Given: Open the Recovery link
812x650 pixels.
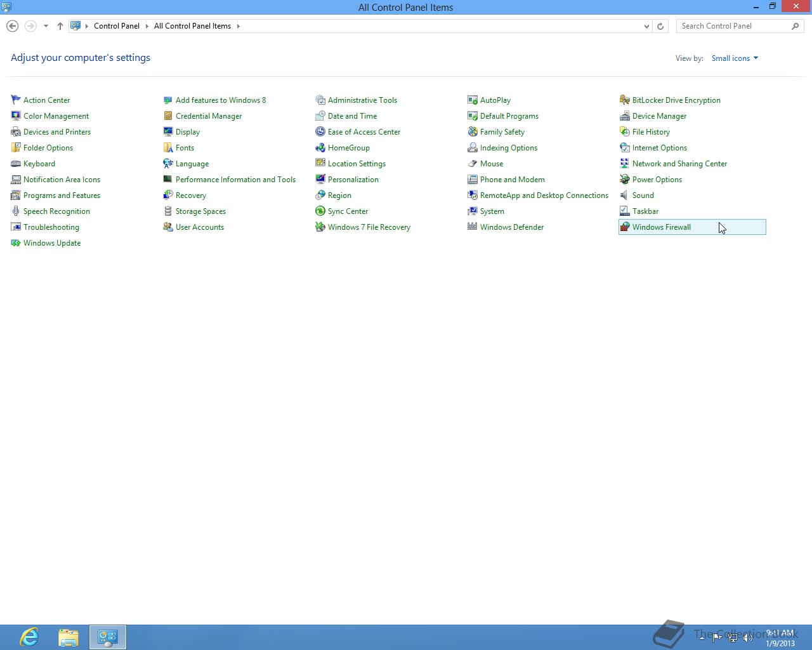Looking at the screenshot, I should click(x=191, y=195).
